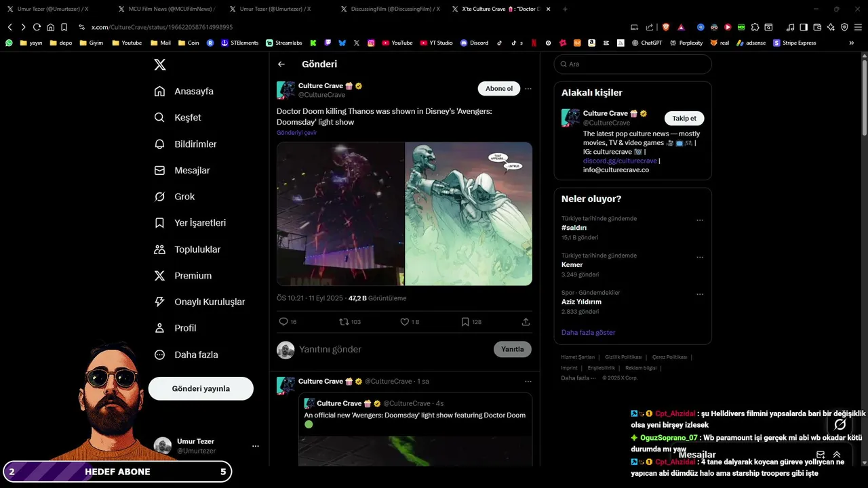Open the browser hamburger menu
This screenshot has width=868, height=488.
[x=858, y=27]
